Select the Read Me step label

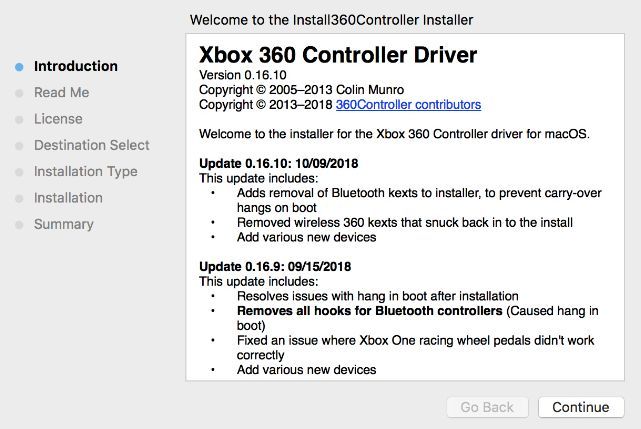click(x=61, y=93)
